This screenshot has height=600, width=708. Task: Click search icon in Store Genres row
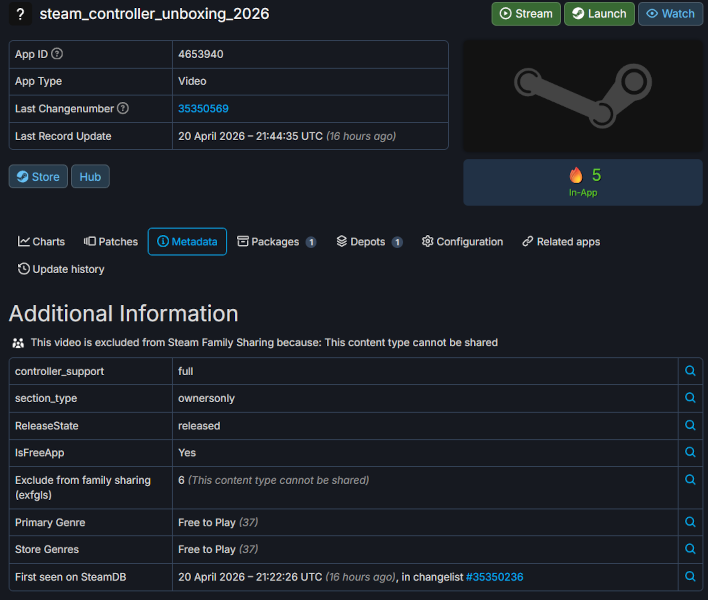[x=690, y=549]
